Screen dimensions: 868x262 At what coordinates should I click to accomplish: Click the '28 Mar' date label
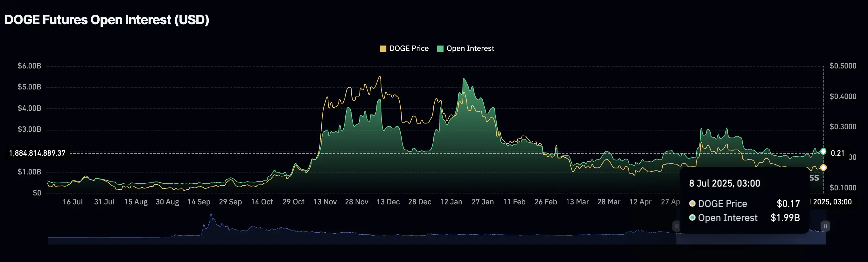(x=609, y=202)
